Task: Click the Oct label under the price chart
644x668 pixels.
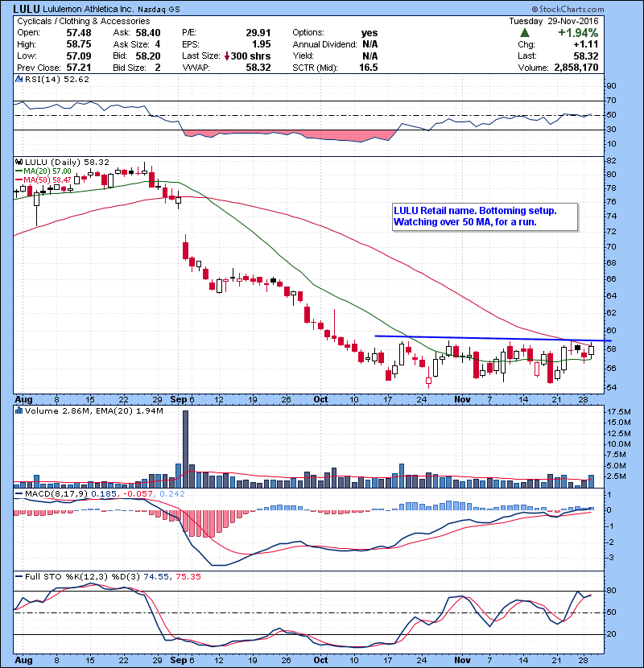Action: click(320, 399)
